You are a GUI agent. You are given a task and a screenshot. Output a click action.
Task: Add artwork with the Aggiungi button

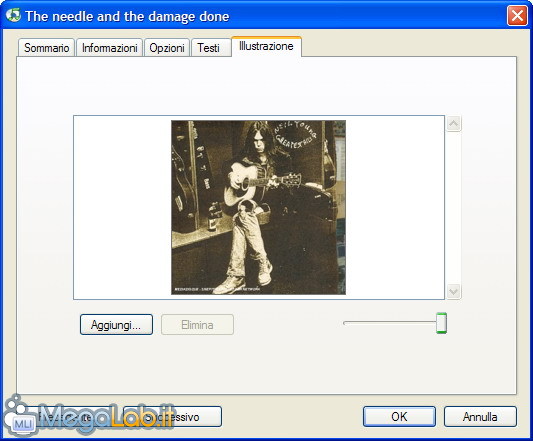116,325
